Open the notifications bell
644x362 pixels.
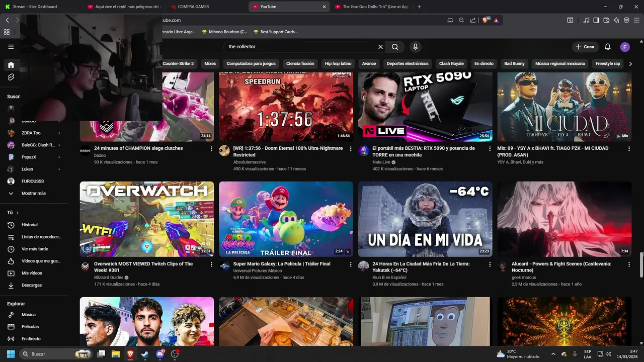pyautogui.click(x=608, y=47)
